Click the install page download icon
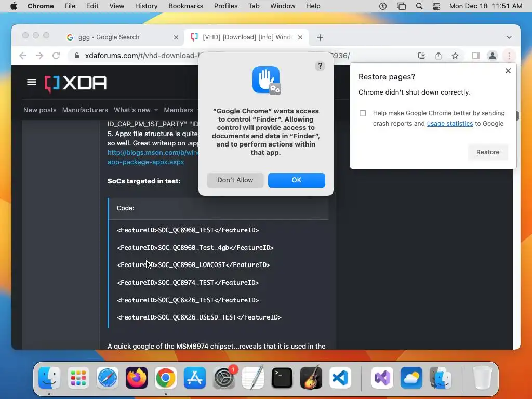 click(x=421, y=56)
